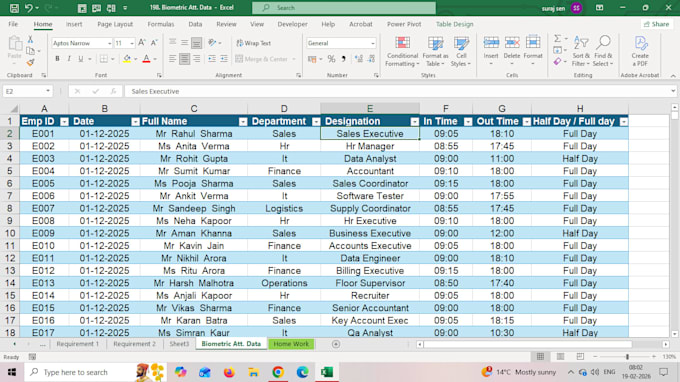The width and height of the screenshot is (680, 382).
Task: Open the Font dialog launcher
Action: click(159, 75)
